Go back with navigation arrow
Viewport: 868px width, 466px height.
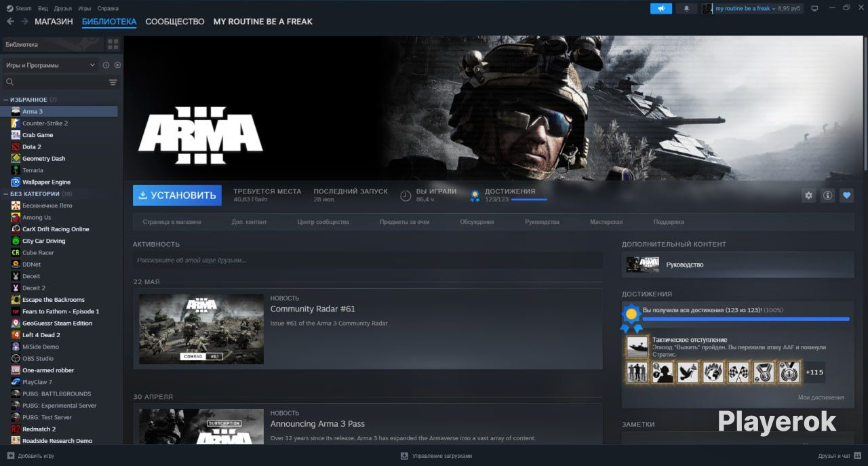(10, 22)
